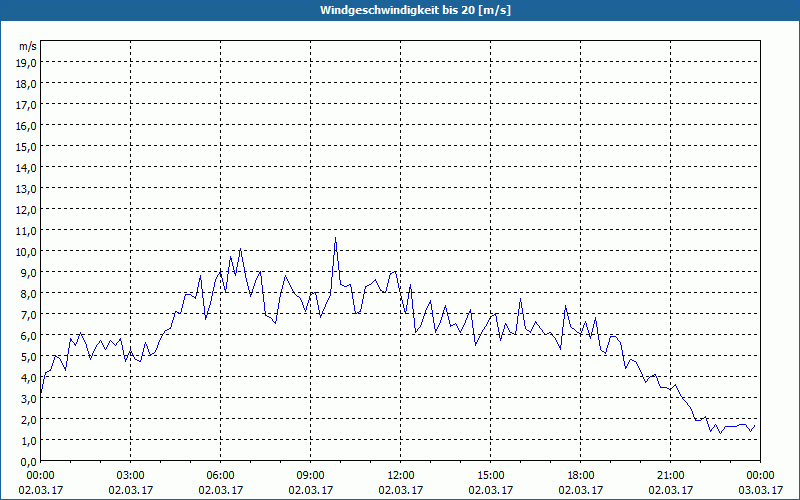Click the 11,0 y-axis label
Viewport: 800px width, 500px height.
(x=27, y=231)
